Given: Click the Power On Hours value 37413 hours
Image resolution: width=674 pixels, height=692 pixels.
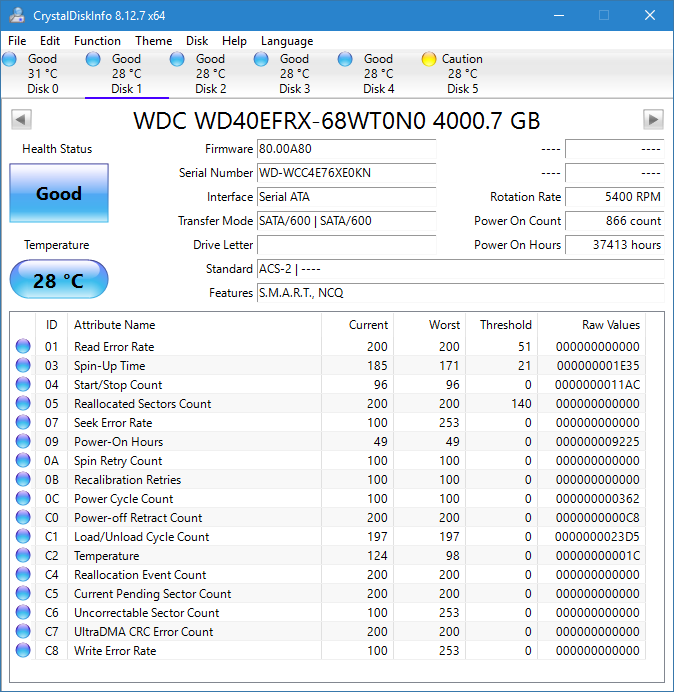Looking at the screenshot, I should click(614, 244).
